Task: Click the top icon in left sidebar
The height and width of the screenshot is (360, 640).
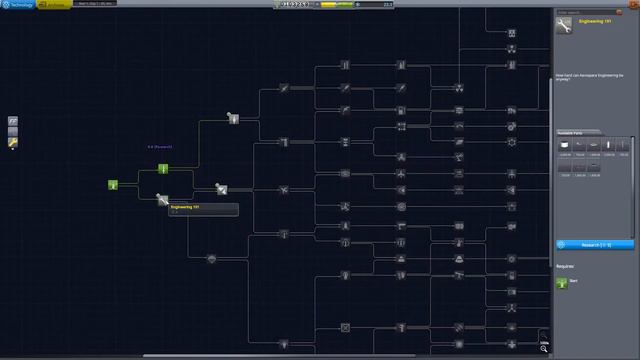Action: coord(13,121)
